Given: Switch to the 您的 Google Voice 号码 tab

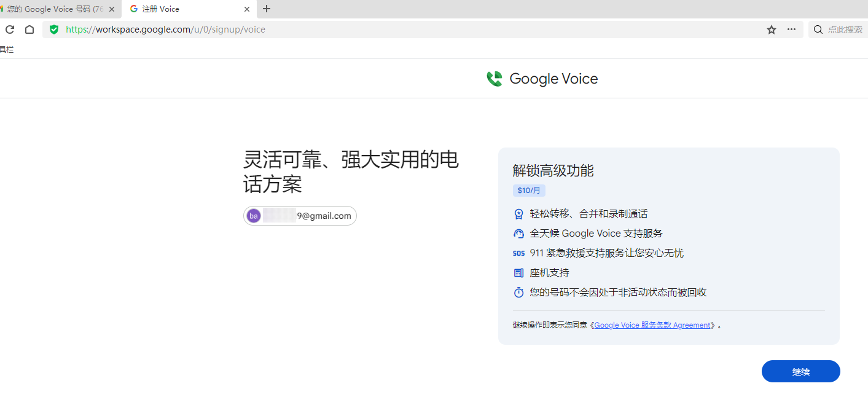Looking at the screenshot, I should [54, 9].
